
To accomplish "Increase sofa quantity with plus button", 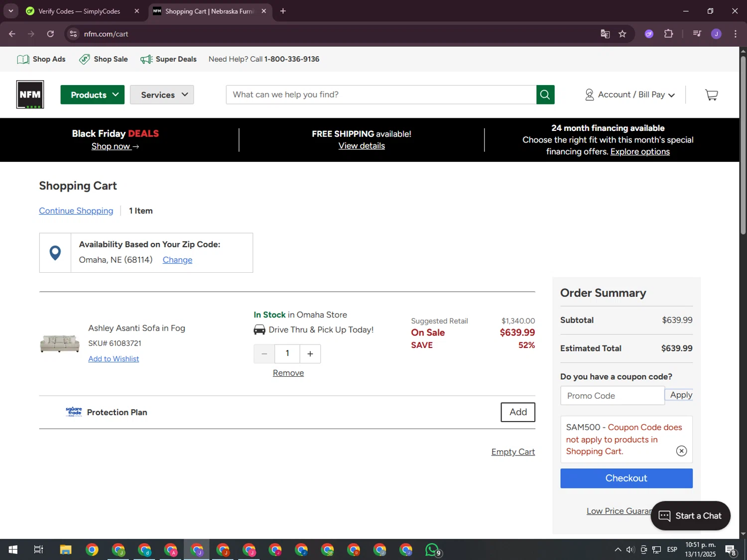I will click(310, 354).
